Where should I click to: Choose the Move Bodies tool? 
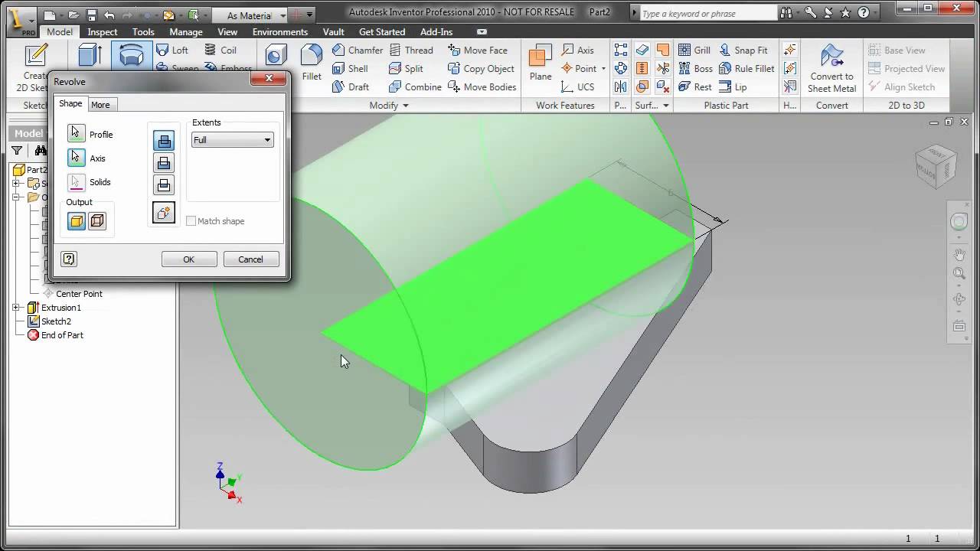pos(482,86)
